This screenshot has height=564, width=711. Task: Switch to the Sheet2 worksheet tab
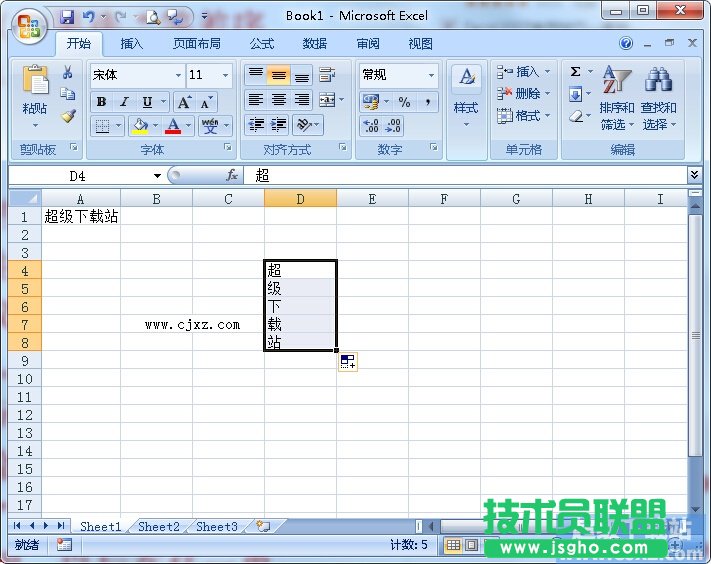[159, 526]
